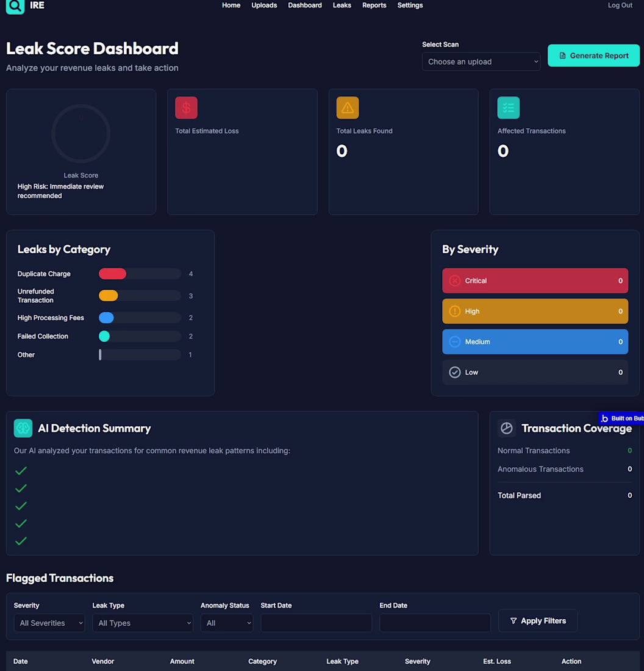Click the Failed Collection label
The width and height of the screenshot is (644, 671).
click(43, 336)
